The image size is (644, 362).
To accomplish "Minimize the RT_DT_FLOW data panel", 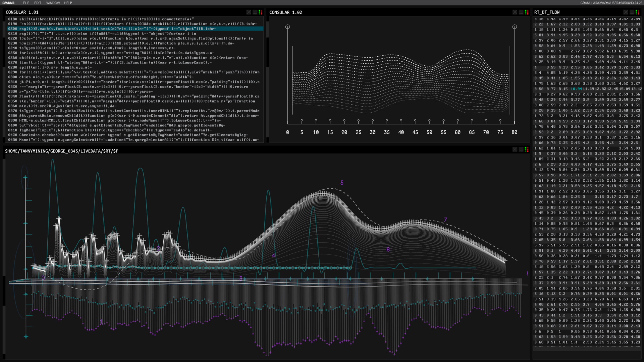I will 632,12.
